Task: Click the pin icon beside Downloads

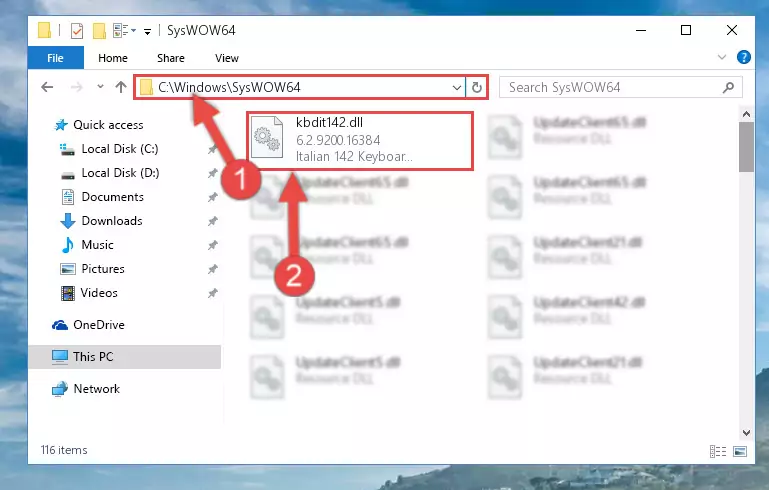Action: 212,221
